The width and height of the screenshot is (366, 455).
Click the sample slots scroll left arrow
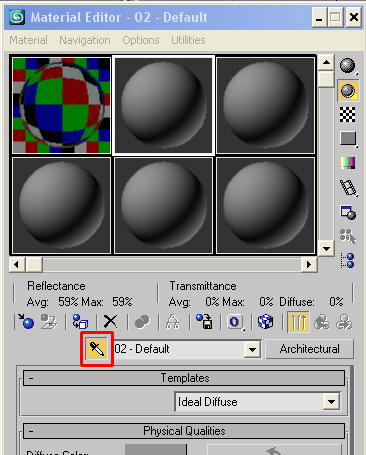17,265
